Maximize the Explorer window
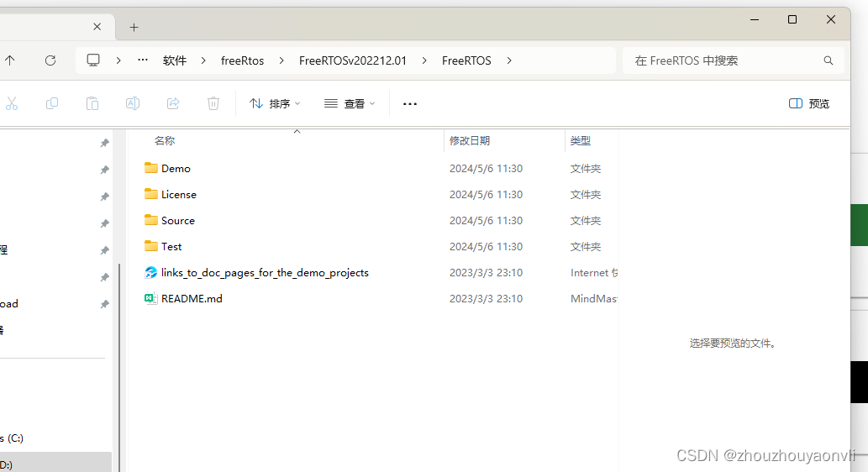The width and height of the screenshot is (868, 472). coord(792,19)
